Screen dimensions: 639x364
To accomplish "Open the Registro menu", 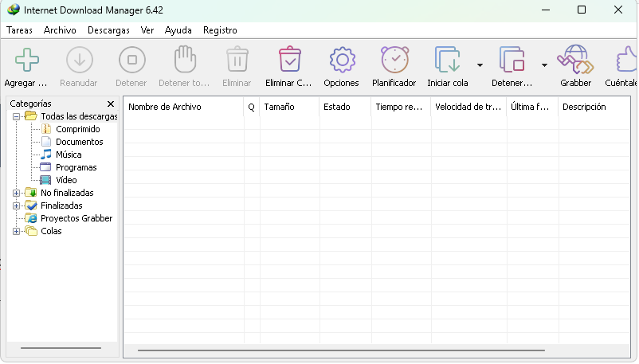I will [x=220, y=30].
